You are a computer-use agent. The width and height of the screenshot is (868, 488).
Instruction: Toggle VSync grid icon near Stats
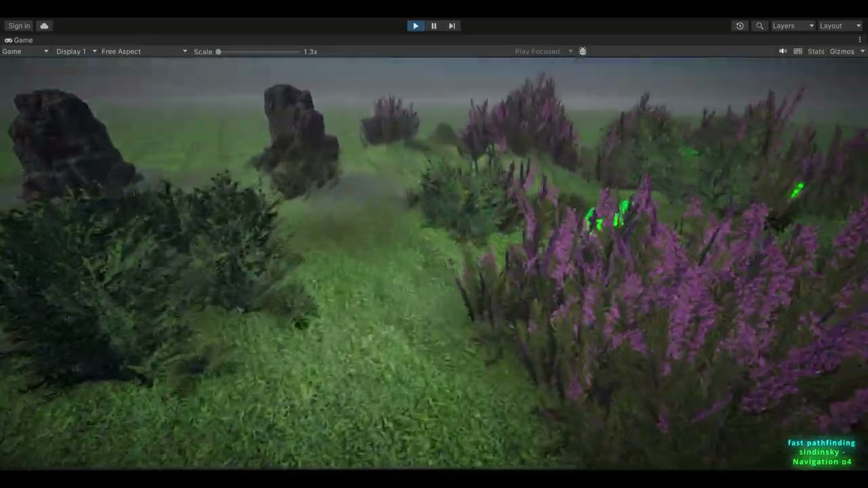point(797,51)
